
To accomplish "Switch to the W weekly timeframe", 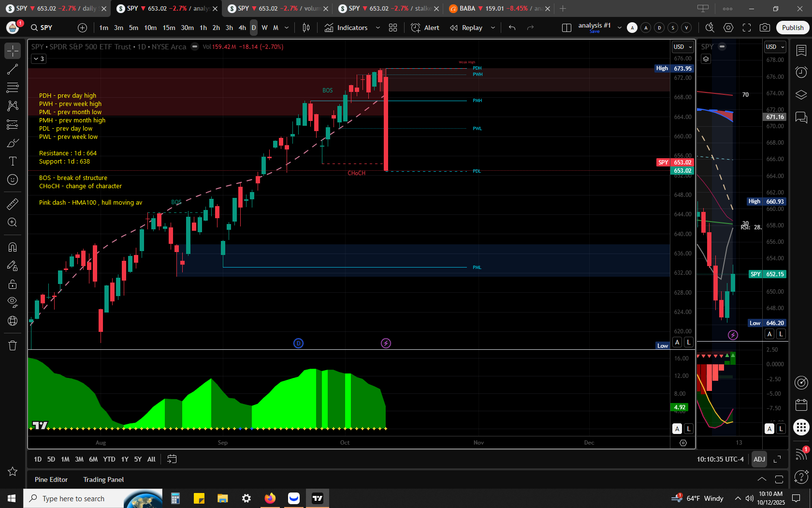I will click(x=265, y=28).
